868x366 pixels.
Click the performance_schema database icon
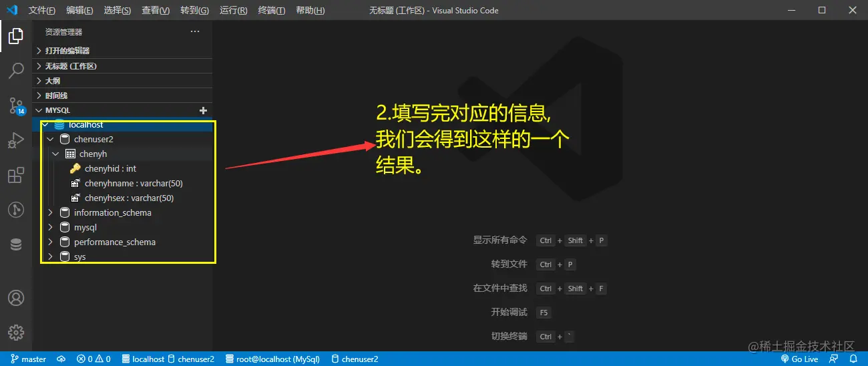65,242
